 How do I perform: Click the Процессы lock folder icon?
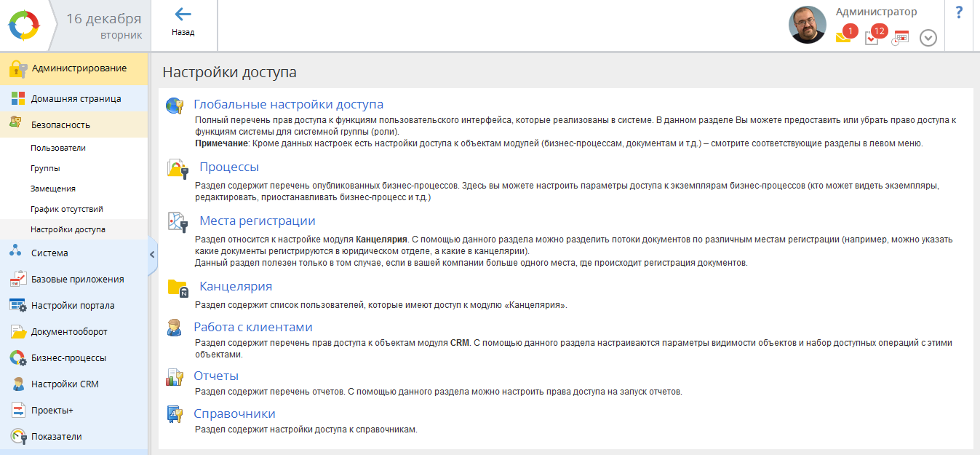pyautogui.click(x=178, y=168)
